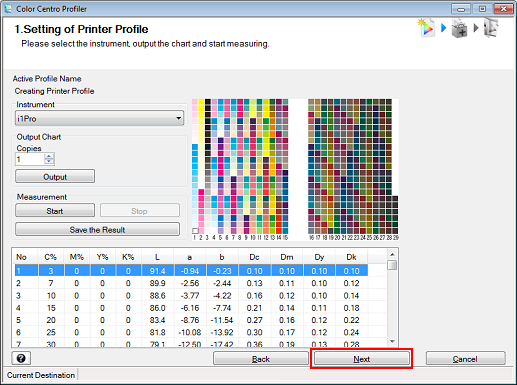Click the Dk column header

[351, 257]
